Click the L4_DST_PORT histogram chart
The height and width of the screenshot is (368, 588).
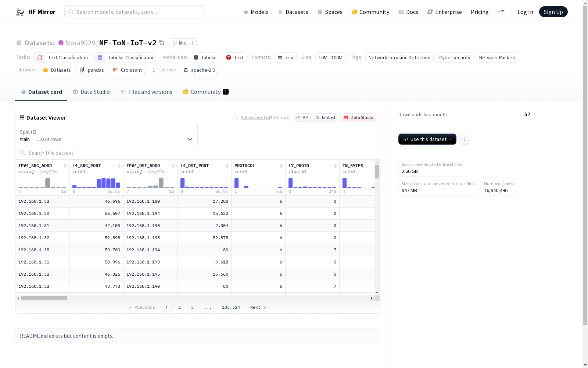pos(204,183)
